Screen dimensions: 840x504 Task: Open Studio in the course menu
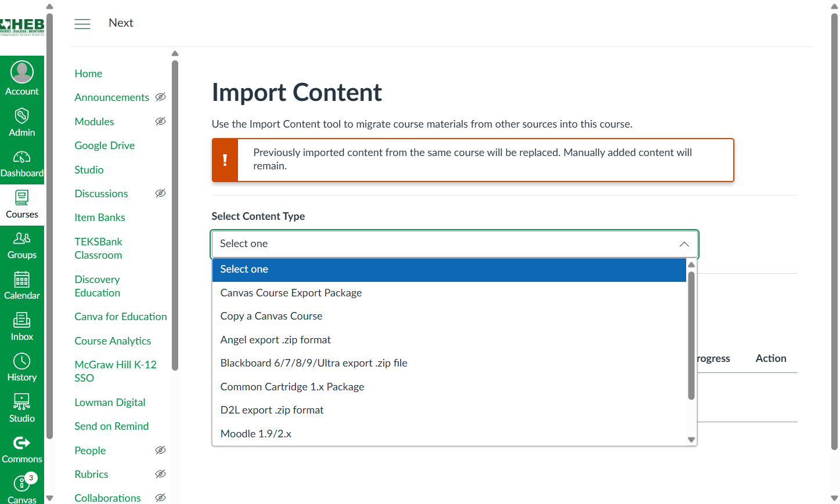click(x=89, y=170)
